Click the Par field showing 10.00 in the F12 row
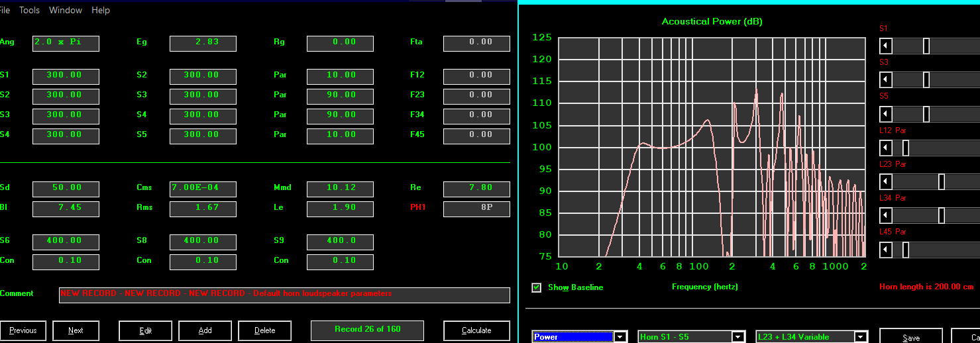The height and width of the screenshot is (343, 980). [340, 77]
